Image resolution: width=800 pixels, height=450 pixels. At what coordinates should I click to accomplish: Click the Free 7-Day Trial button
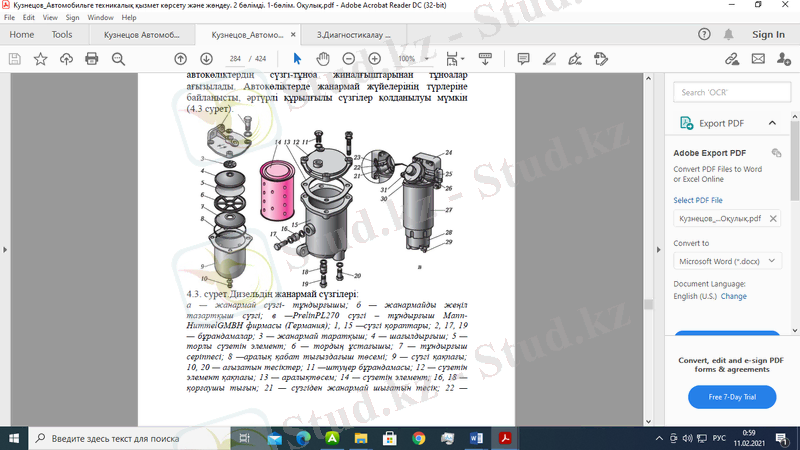[732, 397]
